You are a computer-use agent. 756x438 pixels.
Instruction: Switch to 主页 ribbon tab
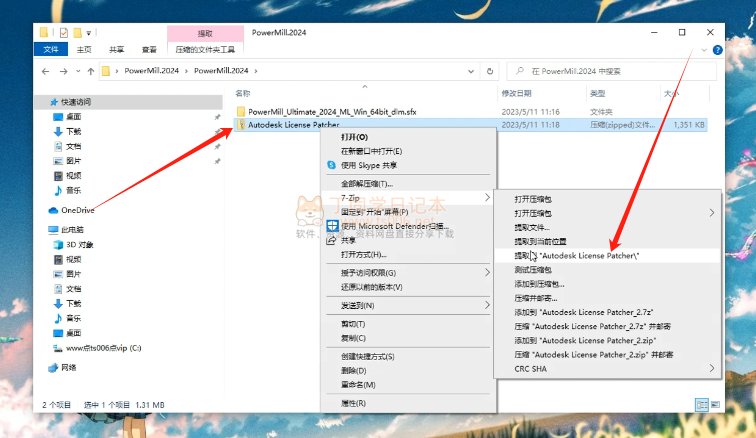click(x=84, y=49)
